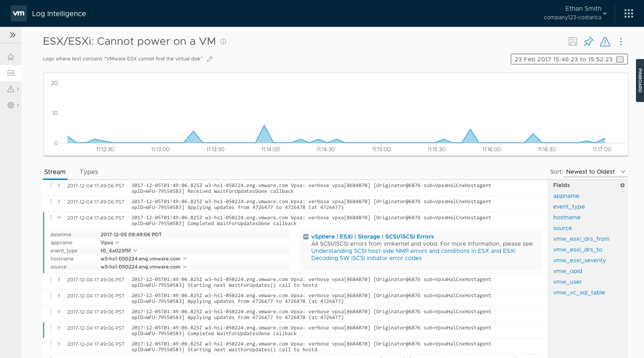The image size is (644, 358).
Task: Select vmw_user field
Action: [568, 282]
